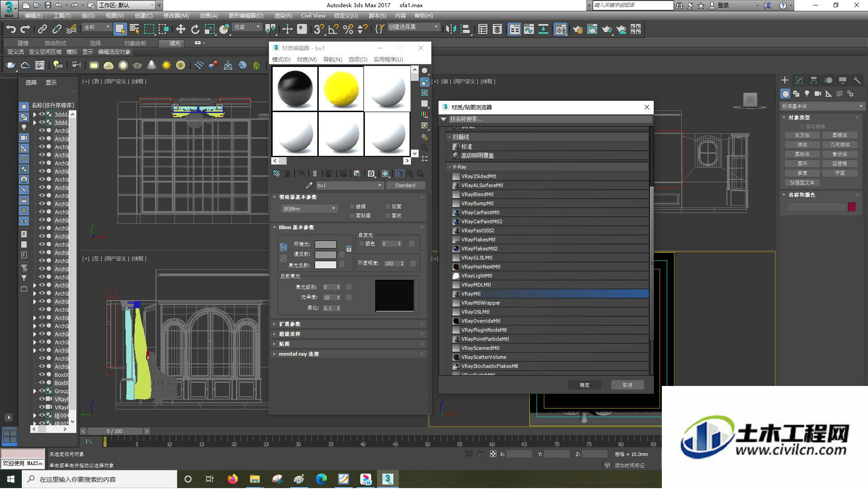The height and width of the screenshot is (489, 868).
Task: Open File Explorer from the taskbar
Action: [x=255, y=479]
